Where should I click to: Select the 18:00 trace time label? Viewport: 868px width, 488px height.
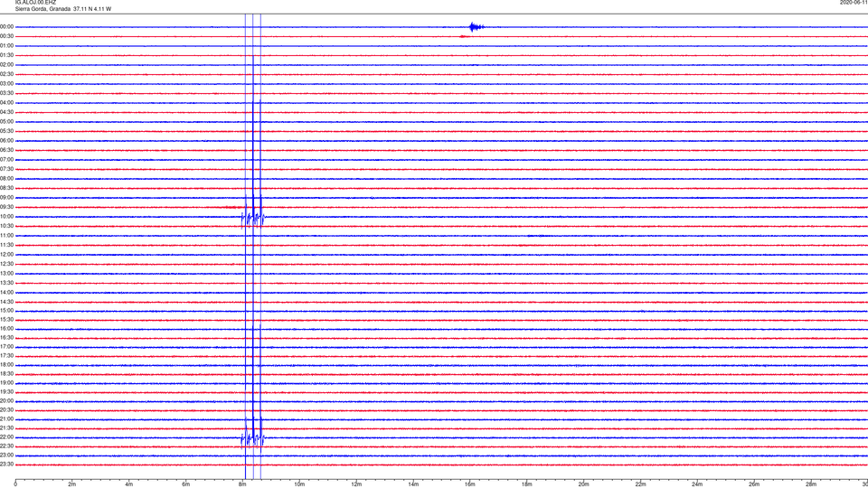[x=6, y=364]
